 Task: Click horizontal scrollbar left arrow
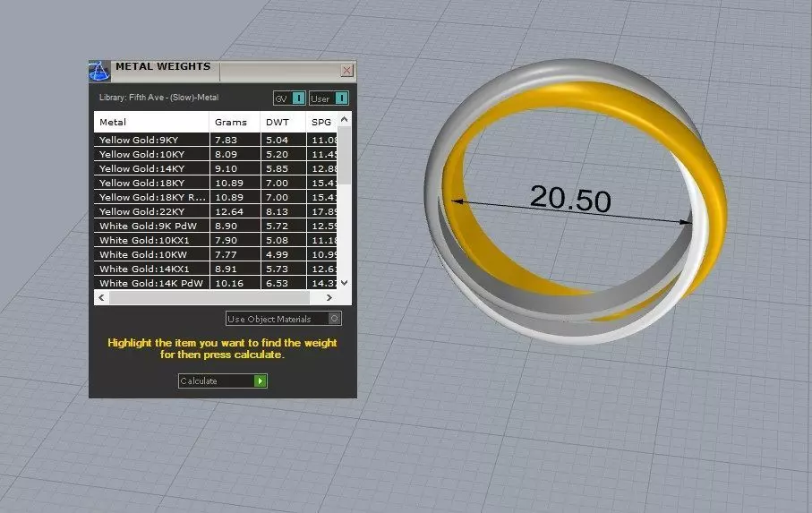click(101, 297)
